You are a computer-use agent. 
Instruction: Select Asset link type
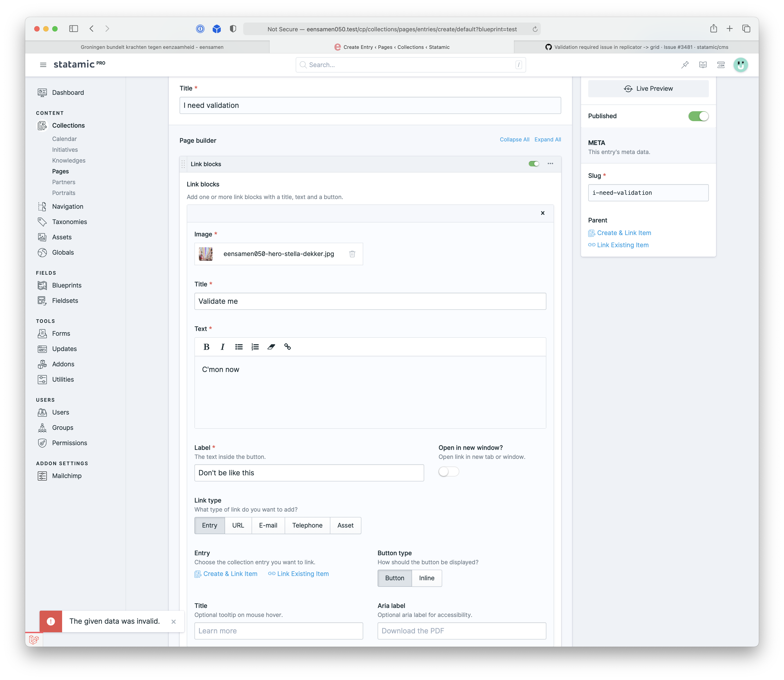coord(345,526)
